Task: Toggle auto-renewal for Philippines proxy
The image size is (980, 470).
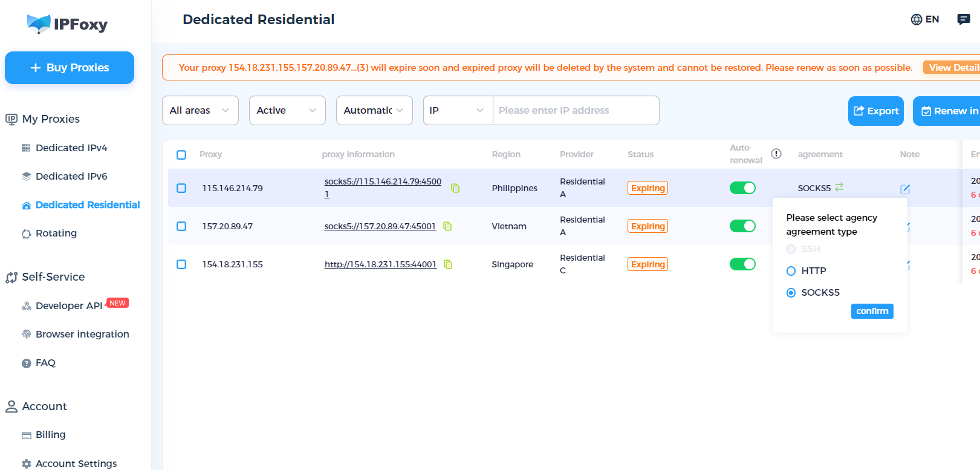Action: click(742, 188)
